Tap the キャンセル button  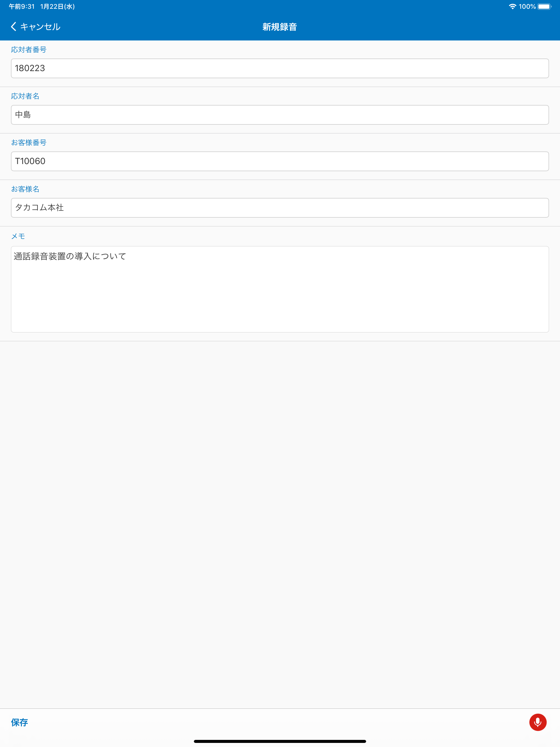coord(40,27)
